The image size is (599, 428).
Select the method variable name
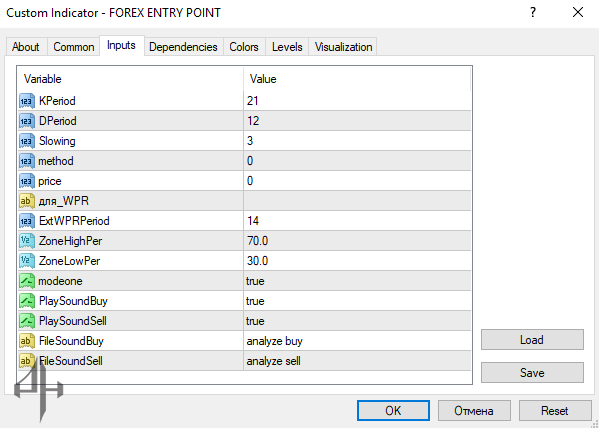click(56, 161)
